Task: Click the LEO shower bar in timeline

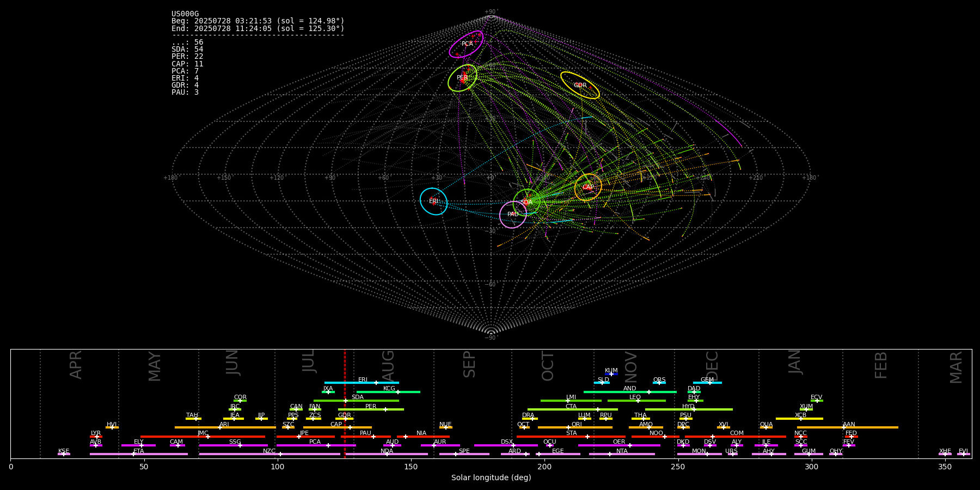Action: 636,401
